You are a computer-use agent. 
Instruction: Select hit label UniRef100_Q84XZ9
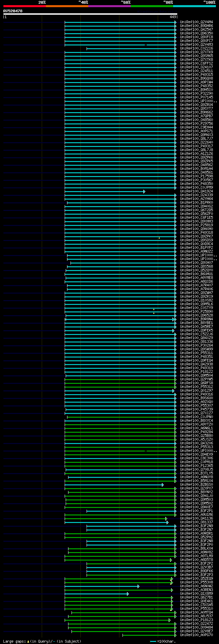point(196,338)
